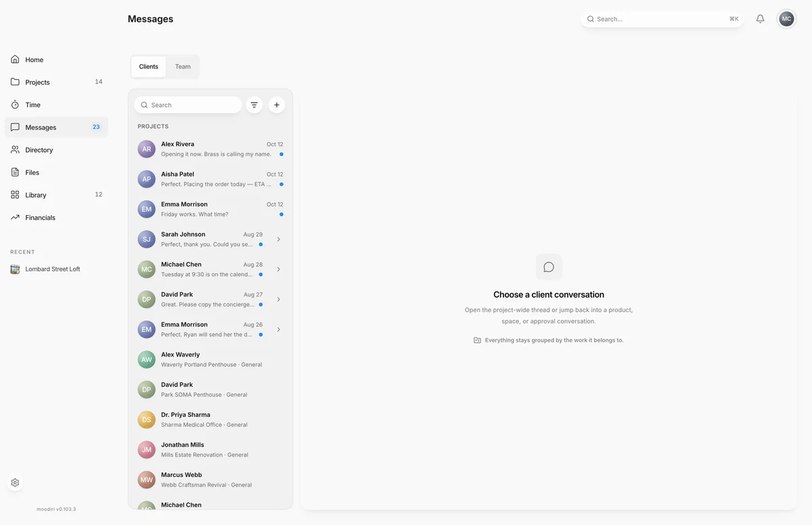Click the chat bubble placeholder icon
Image resolution: width=812 pixels, height=525 pixels.
[549, 267]
